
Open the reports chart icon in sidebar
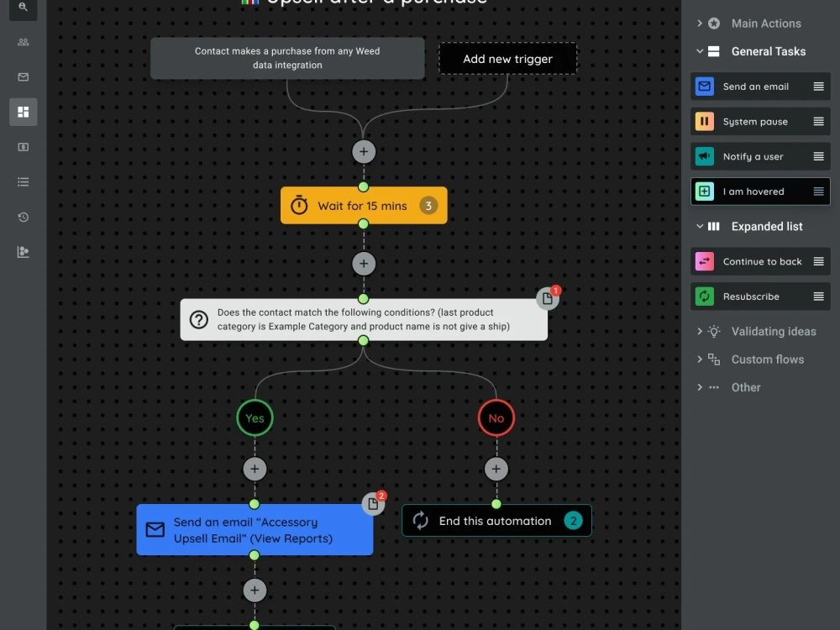(23, 252)
